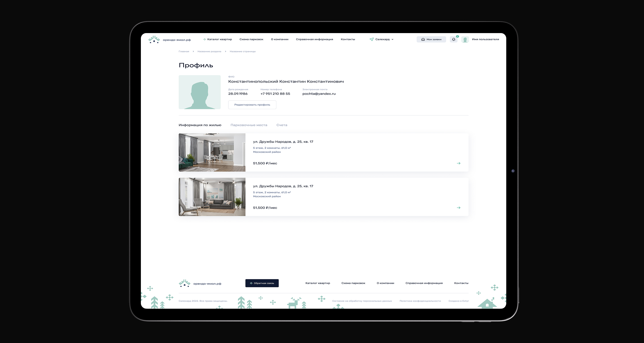Screen dimensions: 644x343
Task: Open the Каталог квартир menu in the header
Action: click(x=219, y=39)
